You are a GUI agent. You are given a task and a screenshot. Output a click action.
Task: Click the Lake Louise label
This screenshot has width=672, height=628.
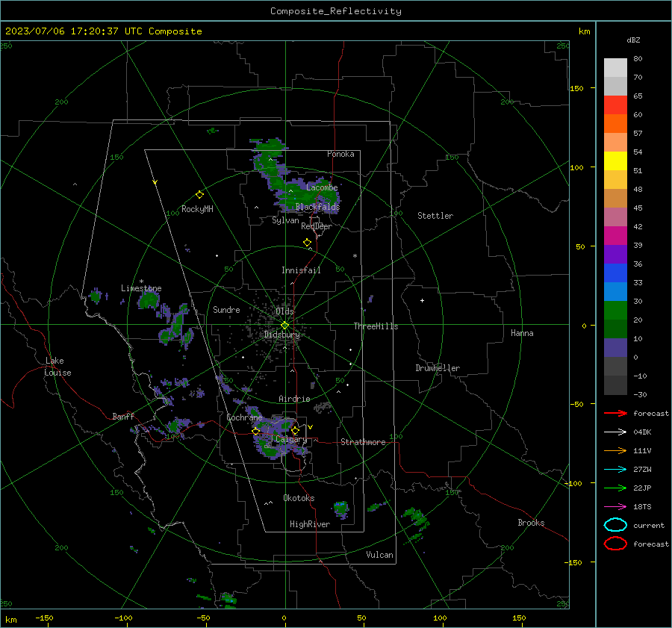point(57,367)
